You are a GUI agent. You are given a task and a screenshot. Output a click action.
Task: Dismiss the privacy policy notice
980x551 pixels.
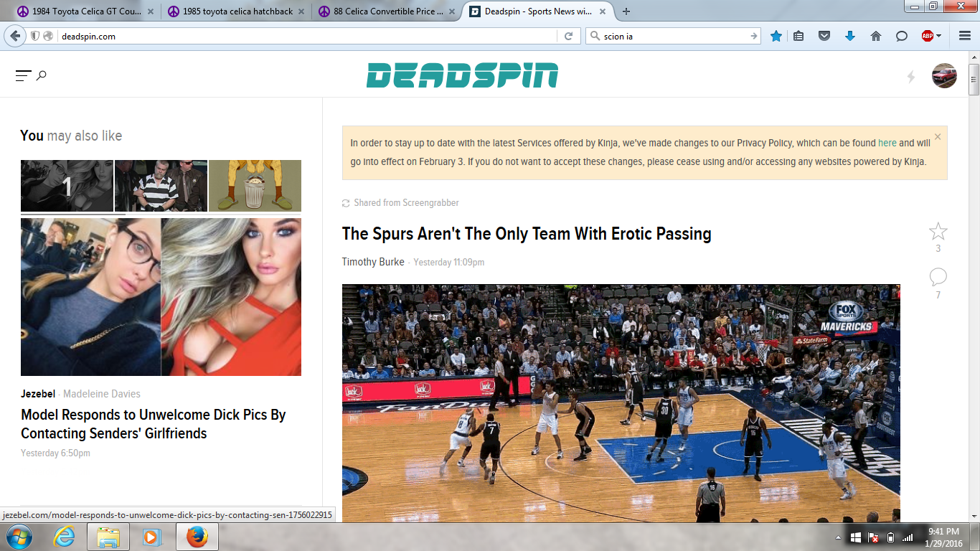937,136
